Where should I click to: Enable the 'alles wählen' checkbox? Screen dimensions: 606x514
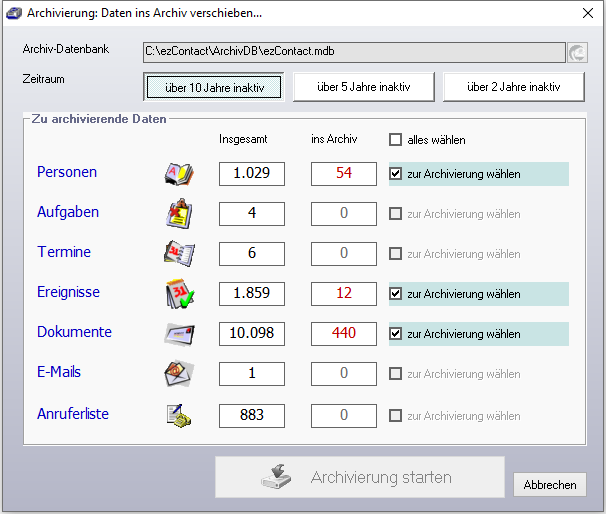pos(396,140)
